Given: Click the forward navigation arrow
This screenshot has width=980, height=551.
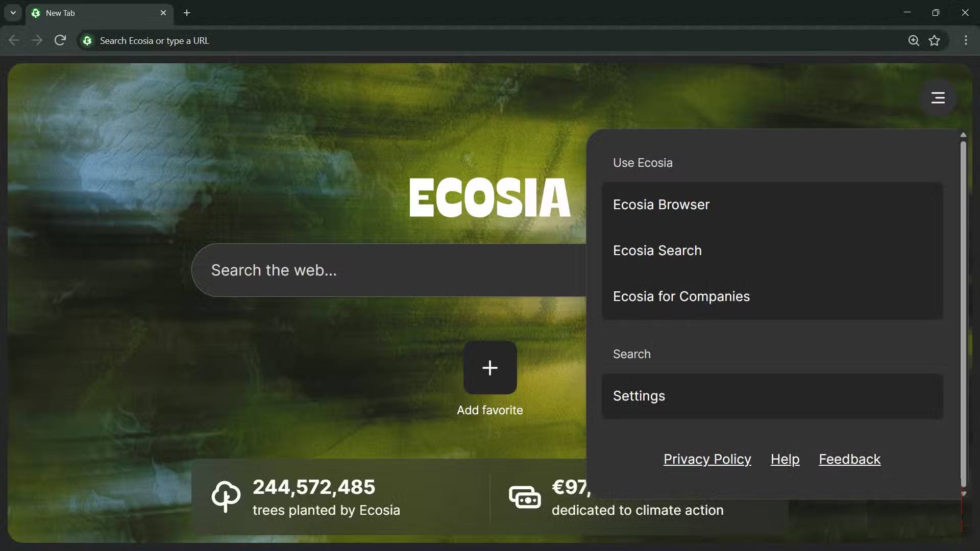Looking at the screenshot, I should tap(37, 40).
